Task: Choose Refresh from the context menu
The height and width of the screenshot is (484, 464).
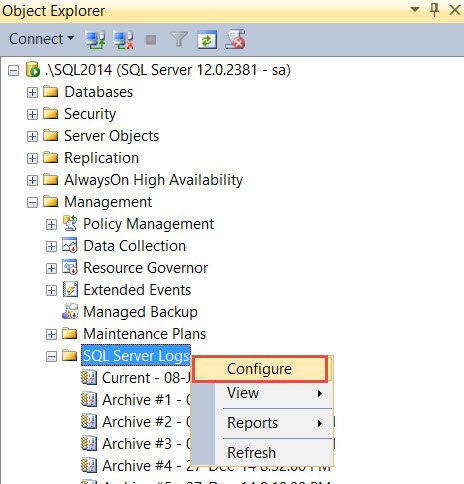Action: [x=262, y=453]
